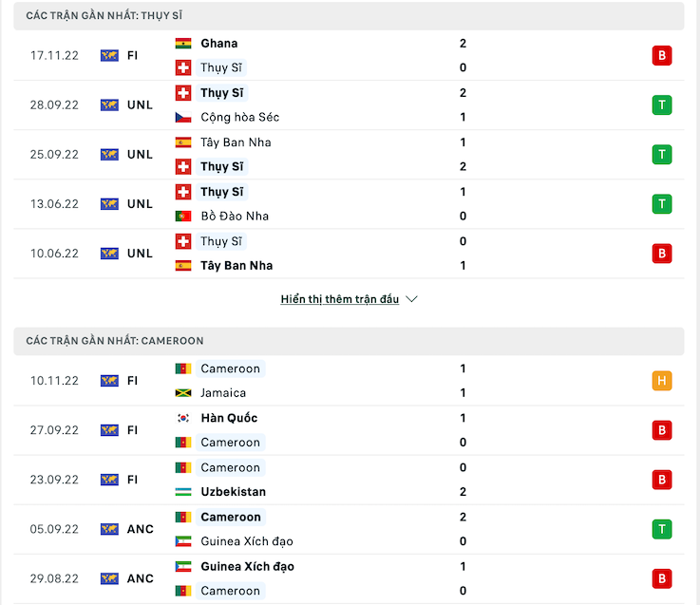Expand more matches with the chevron arrow
The width and height of the screenshot is (700, 605).
pyautogui.click(x=411, y=299)
